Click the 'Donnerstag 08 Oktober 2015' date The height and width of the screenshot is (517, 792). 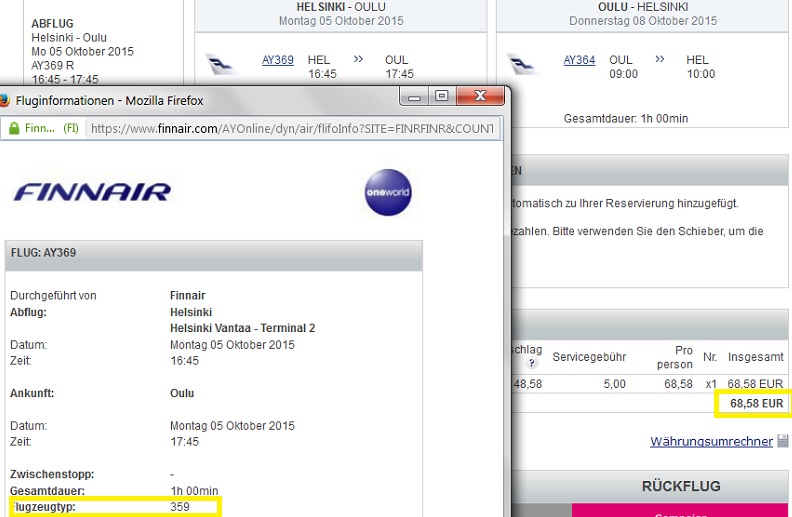click(x=643, y=21)
